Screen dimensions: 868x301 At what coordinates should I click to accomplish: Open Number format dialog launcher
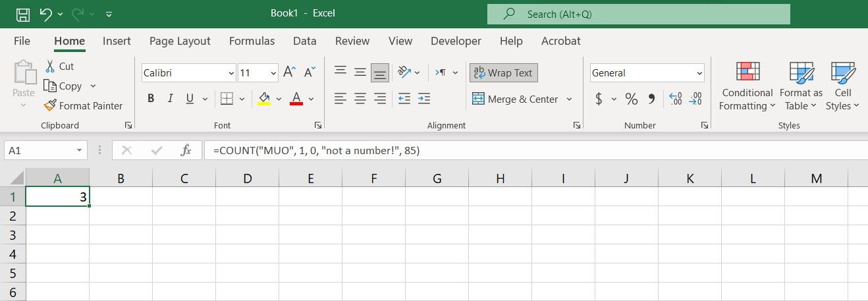704,125
